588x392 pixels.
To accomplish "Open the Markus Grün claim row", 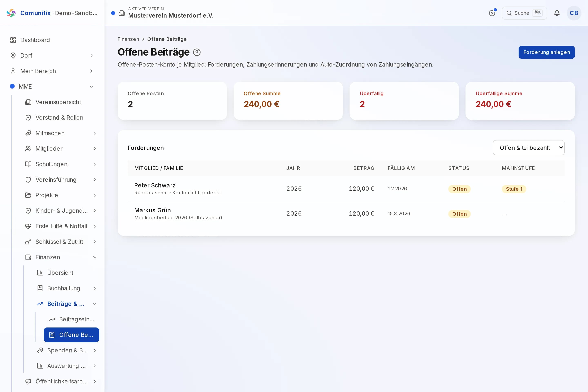I will (346, 214).
